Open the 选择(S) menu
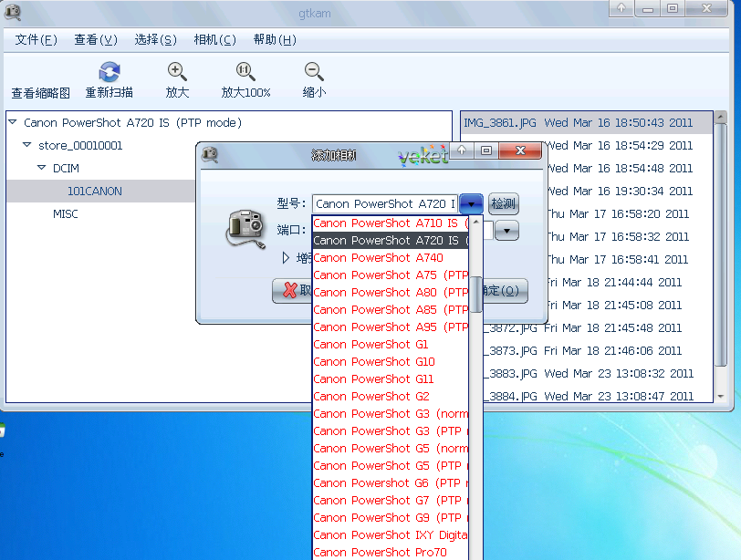This screenshot has height=560, width=741. pos(155,39)
